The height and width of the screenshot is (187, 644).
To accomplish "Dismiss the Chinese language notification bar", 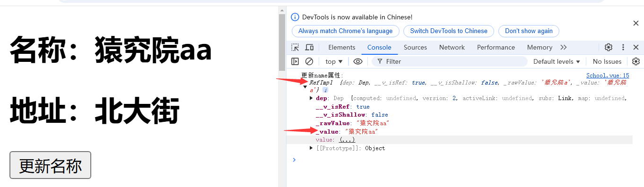I will click(x=636, y=23).
